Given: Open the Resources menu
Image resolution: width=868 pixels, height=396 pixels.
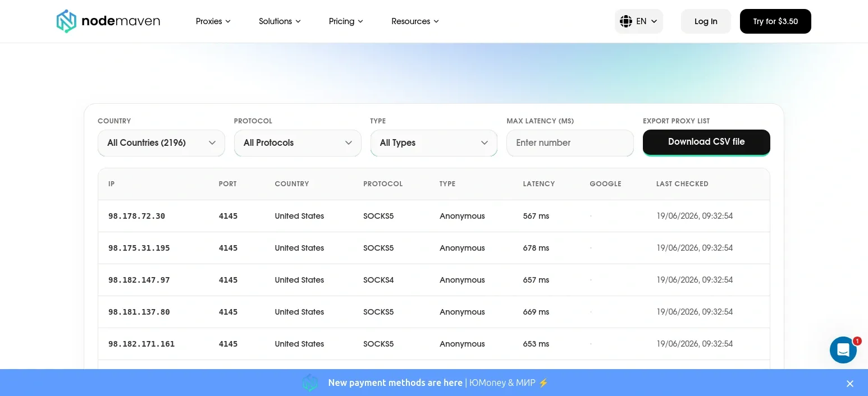Looking at the screenshot, I should click(415, 21).
